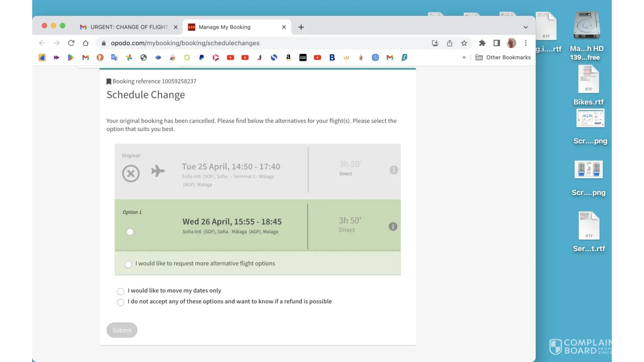Open the Google Translate bookmark
Image resolution: width=644 pixels, height=362 pixels.
114,57
